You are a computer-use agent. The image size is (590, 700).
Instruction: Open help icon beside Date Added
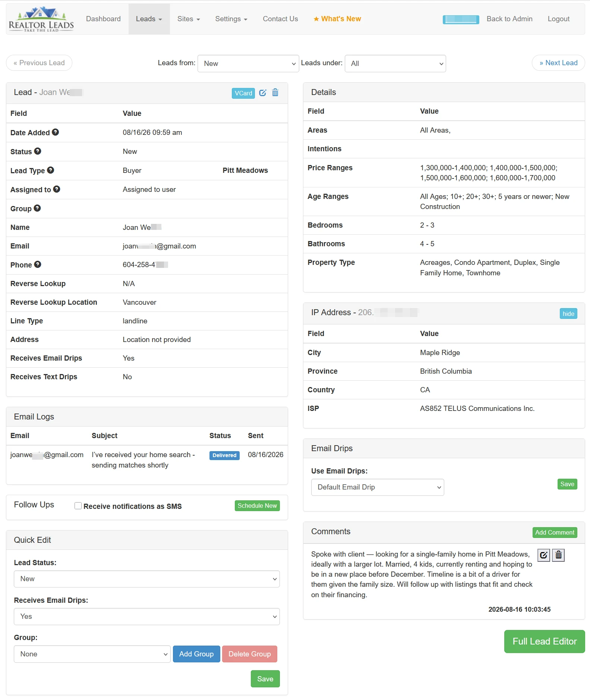tap(56, 132)
